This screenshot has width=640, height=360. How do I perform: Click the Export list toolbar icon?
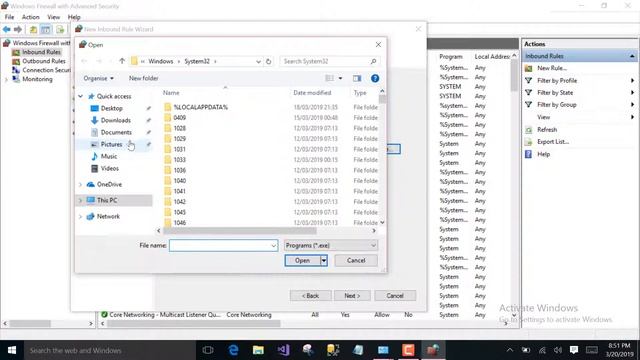coord(60,29)
